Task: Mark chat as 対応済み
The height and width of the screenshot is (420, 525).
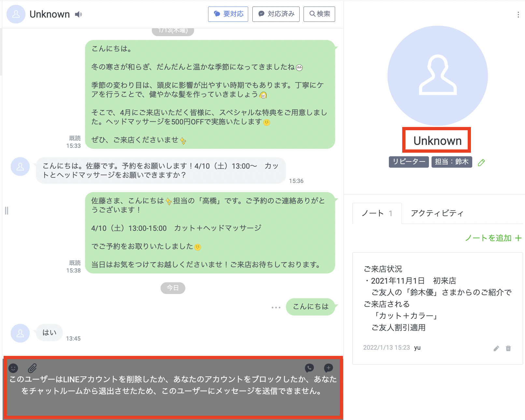Action: tap(276, 14)
